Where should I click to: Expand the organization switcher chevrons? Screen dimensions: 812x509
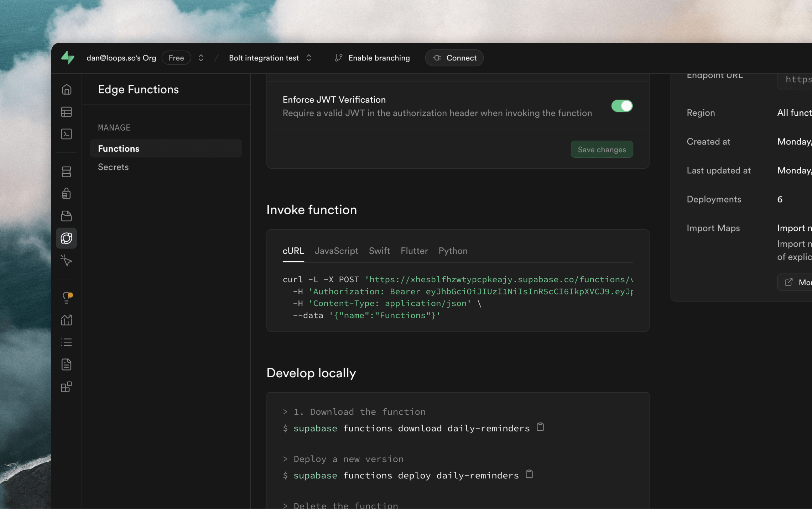(x=201, y=58)
